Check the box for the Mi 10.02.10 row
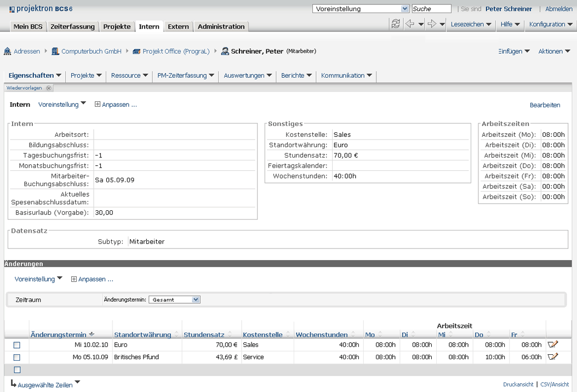This screenshot has width=577, height=392. click(x=16, y=345)
